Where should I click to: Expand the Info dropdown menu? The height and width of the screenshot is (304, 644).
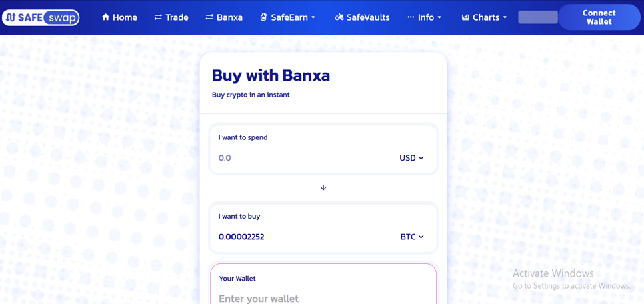pyautogui.click(x=425, y=17)
